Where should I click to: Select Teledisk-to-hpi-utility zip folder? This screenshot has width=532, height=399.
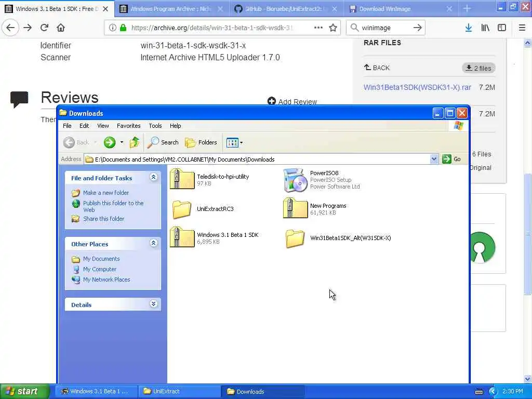coord(210,179)
